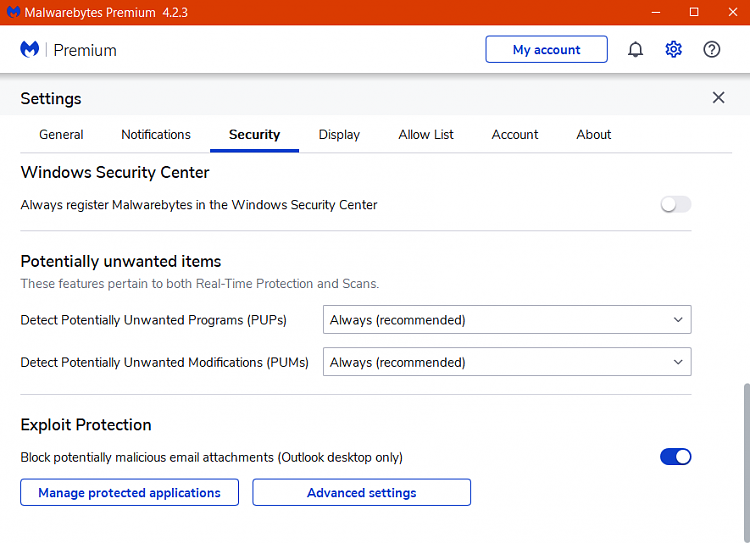
Task: Click the title bar Malwarebytes icon
Action: 13,12
